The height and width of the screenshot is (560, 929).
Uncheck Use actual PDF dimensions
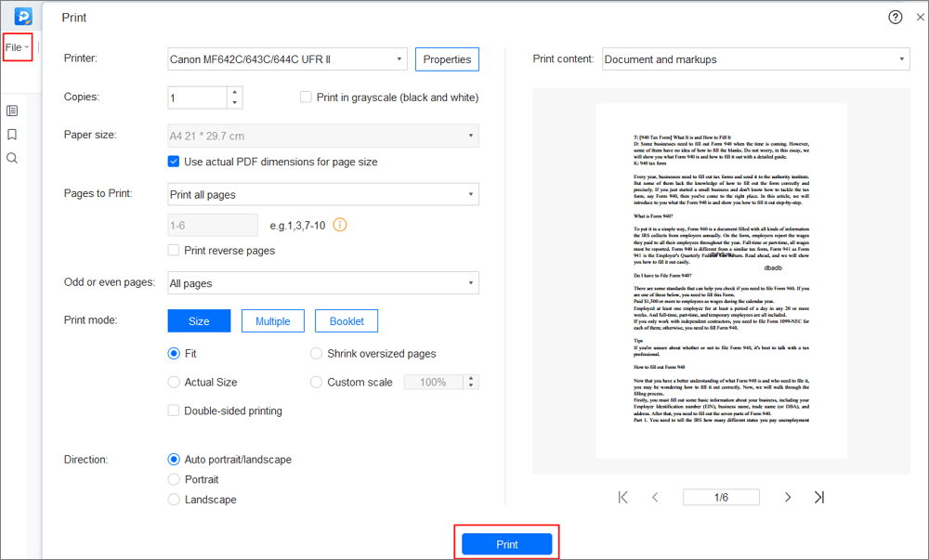[x=174, y=162]
